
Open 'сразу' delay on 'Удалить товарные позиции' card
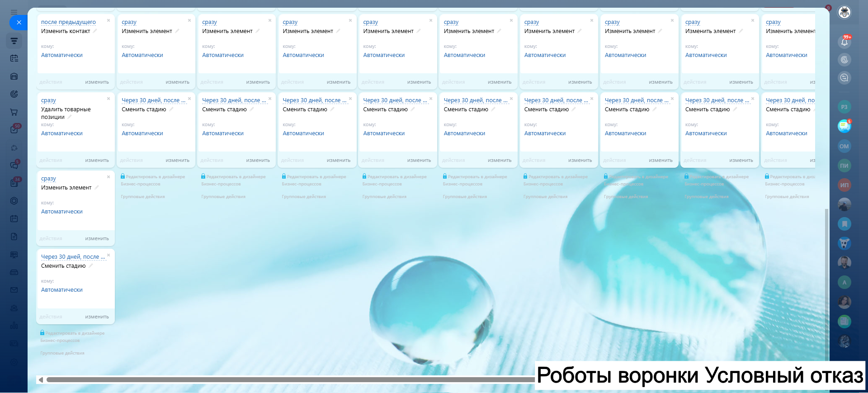(x=48, y=100)
